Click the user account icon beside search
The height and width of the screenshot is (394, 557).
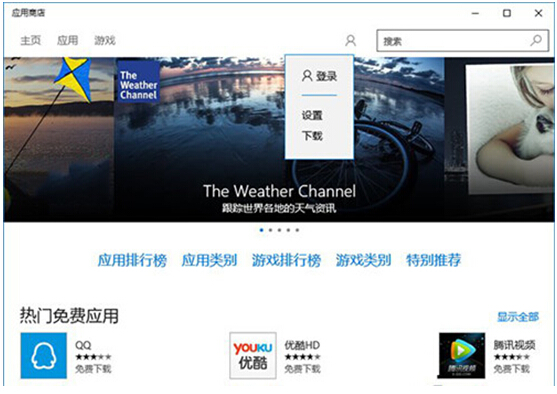350,41
